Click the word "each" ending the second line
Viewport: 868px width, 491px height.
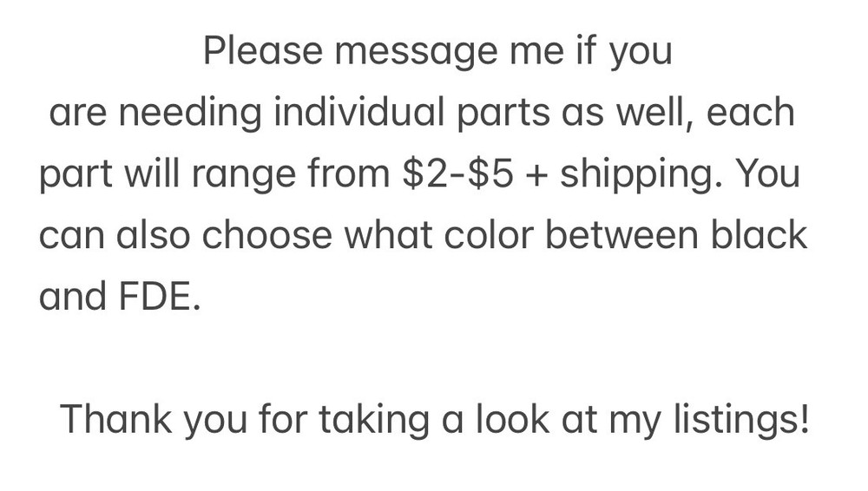(752, 113)
